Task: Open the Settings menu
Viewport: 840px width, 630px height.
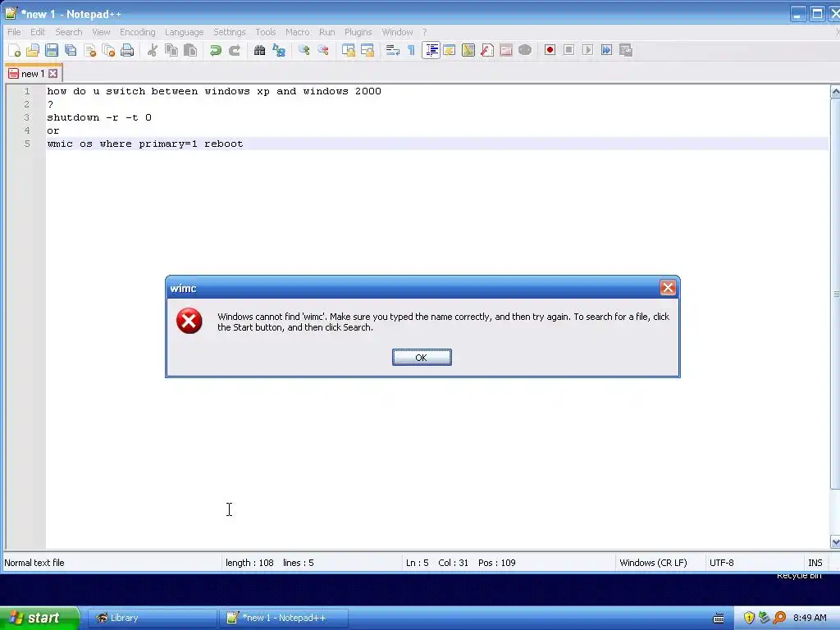Action: 230,32
